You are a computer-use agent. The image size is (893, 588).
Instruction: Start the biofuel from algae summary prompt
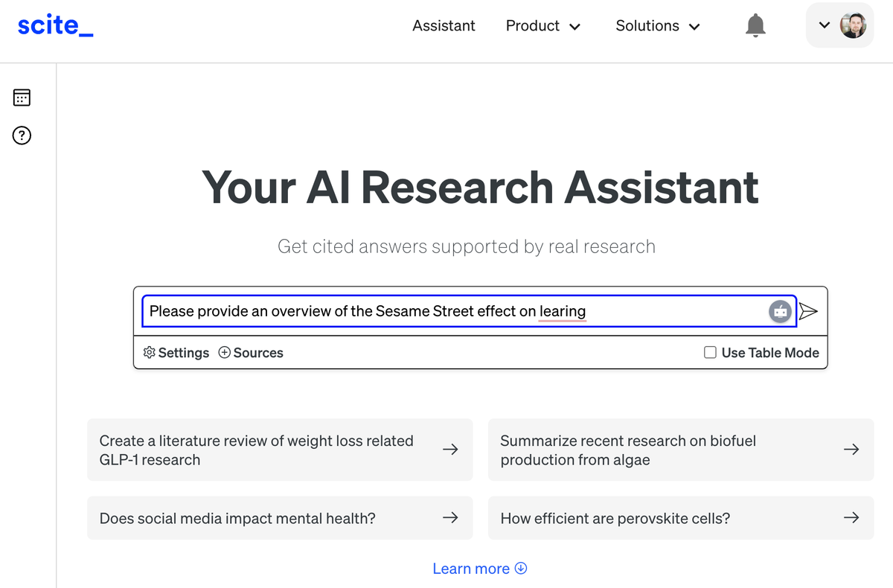tap(681, 450)
